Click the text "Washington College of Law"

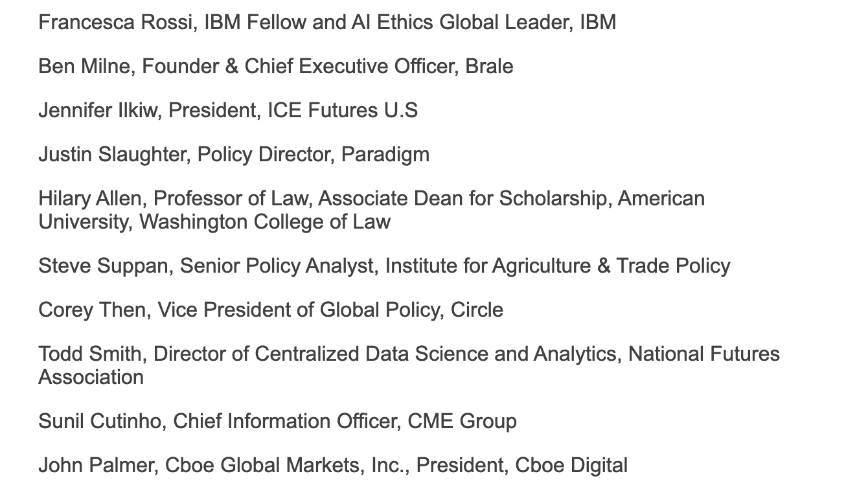pyautogui.click(x=265, y=222)
